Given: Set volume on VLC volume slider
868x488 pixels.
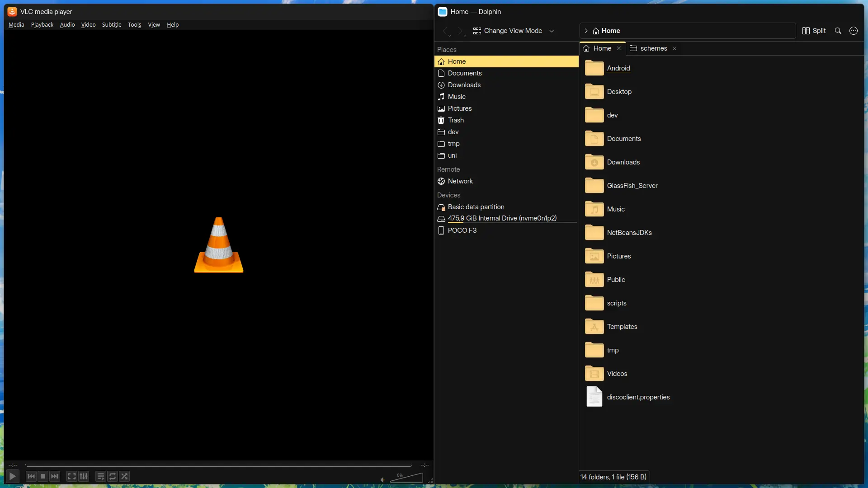Looking at the screenshot, I should (406, 478).
